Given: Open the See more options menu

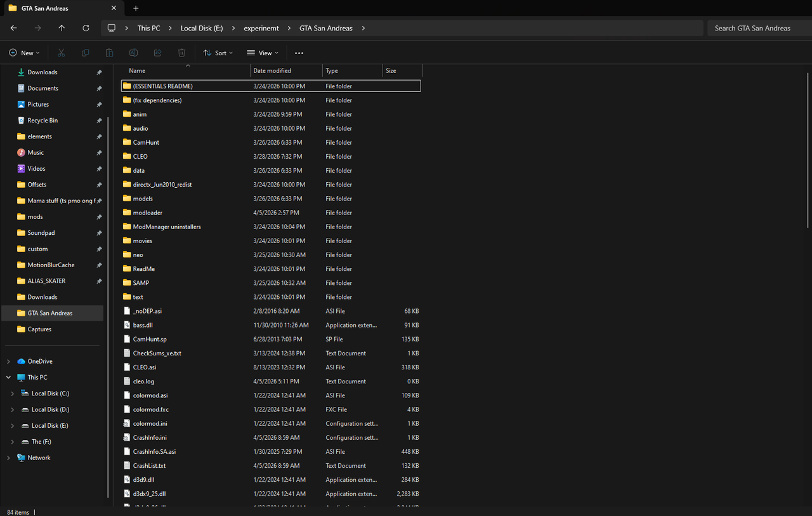Looking at the screenshot, I should (x=299, y=53).
